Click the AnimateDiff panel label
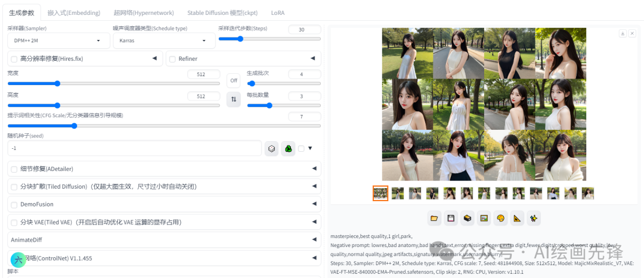Screen dimensions: 644x278 pyautogui.click(x=26, y=240)
